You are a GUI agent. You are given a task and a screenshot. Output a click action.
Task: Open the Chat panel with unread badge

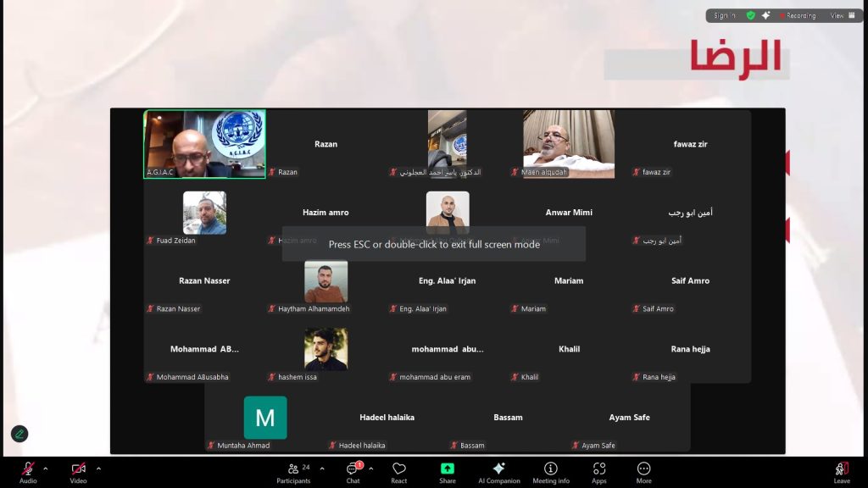pos(353,472)
